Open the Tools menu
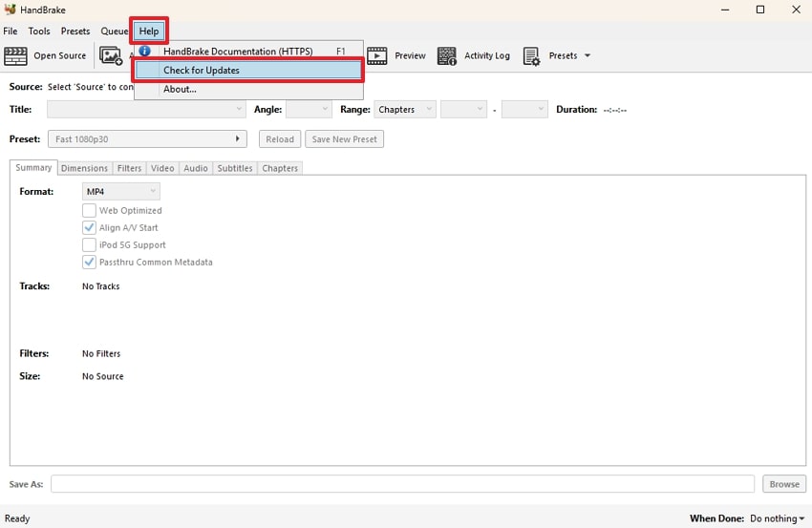The height and width of the screenshot is (528, 812). 39,32
